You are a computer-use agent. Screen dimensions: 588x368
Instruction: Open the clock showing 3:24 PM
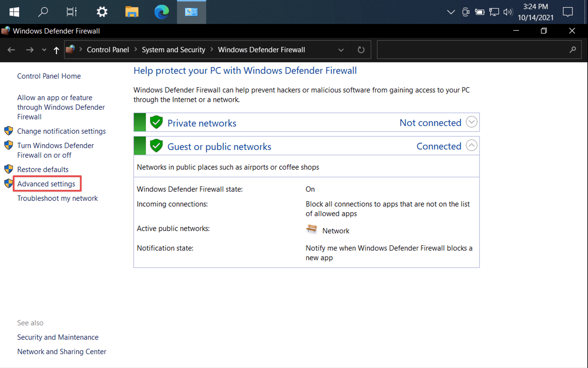(x=535, y=12)
